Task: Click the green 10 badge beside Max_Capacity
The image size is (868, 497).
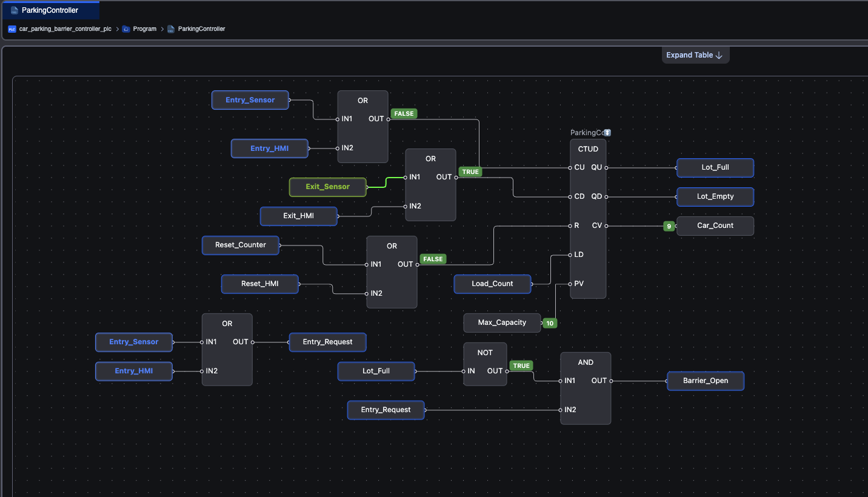Action: point(550,323)
